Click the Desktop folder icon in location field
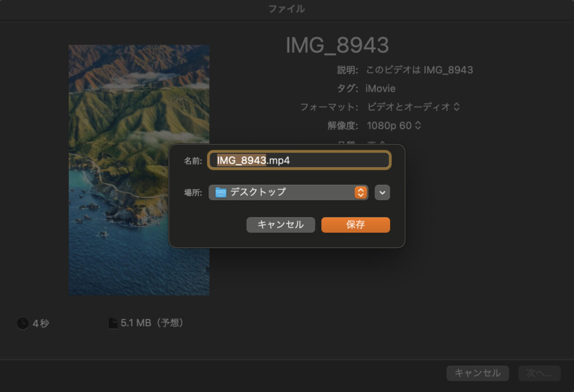This screenshot has width=574, height=392. [221, 192]
